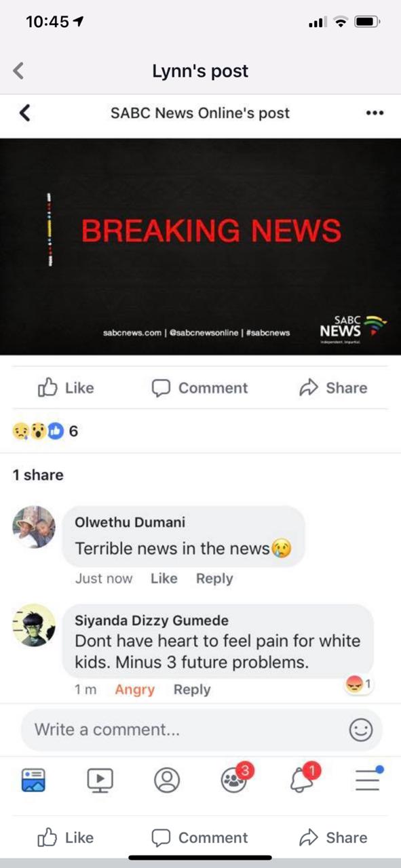Reply to Siyanda Dizzy Gumede's comment
Image resolution: width=401 pixels, height=868 pixels.
pyautogui.click(x=192, y=690)
